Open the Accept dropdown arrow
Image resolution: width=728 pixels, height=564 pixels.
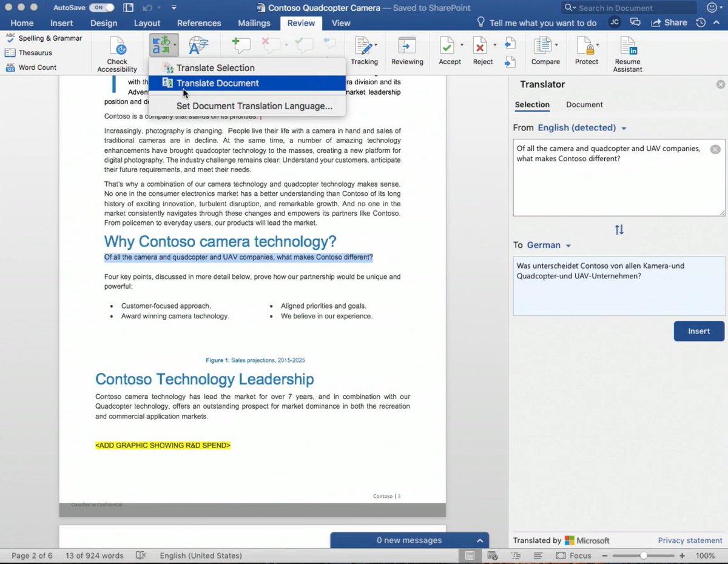pyautogui.click(x=462, y=45)
